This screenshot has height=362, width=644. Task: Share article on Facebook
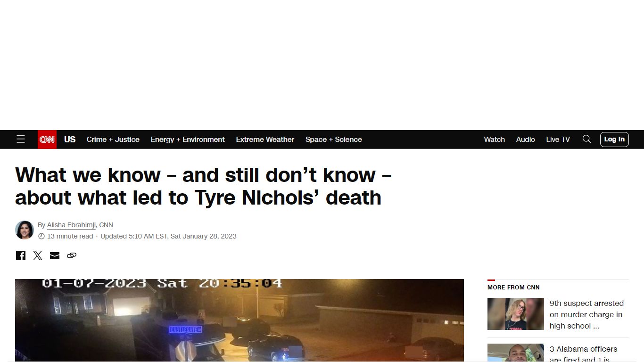coord(21,255)
